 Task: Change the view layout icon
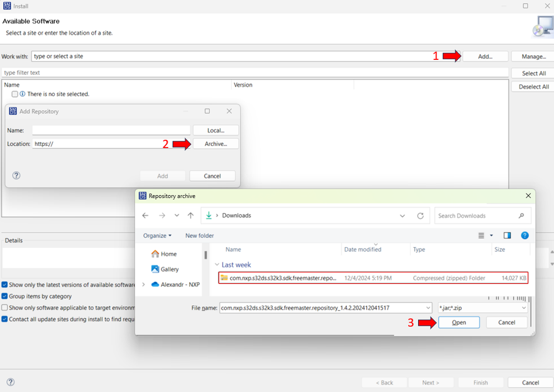pos(481,236)
